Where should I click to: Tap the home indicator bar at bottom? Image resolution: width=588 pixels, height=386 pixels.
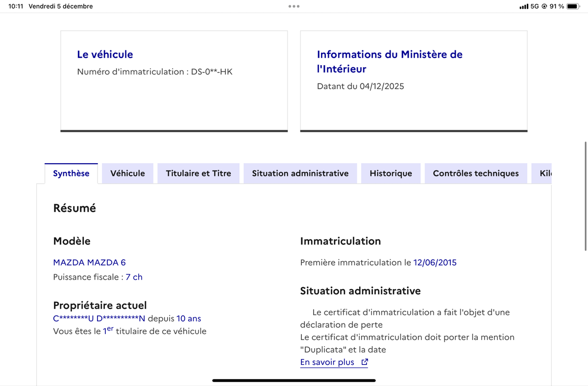pos(294,380)
